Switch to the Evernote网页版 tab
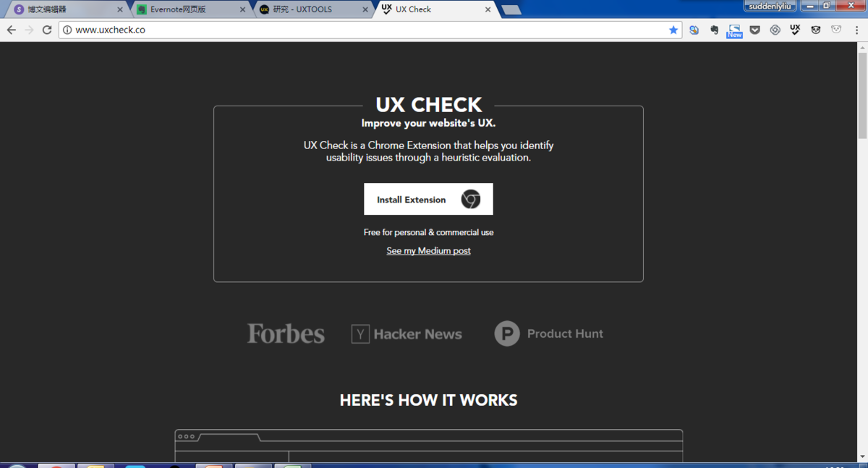 pyautogui.click(x=190, y=9)
